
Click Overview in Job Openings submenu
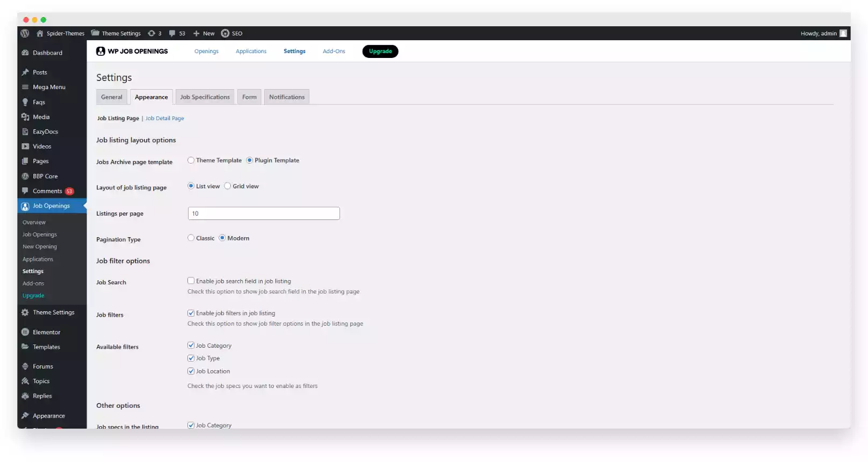click(34, 222)
